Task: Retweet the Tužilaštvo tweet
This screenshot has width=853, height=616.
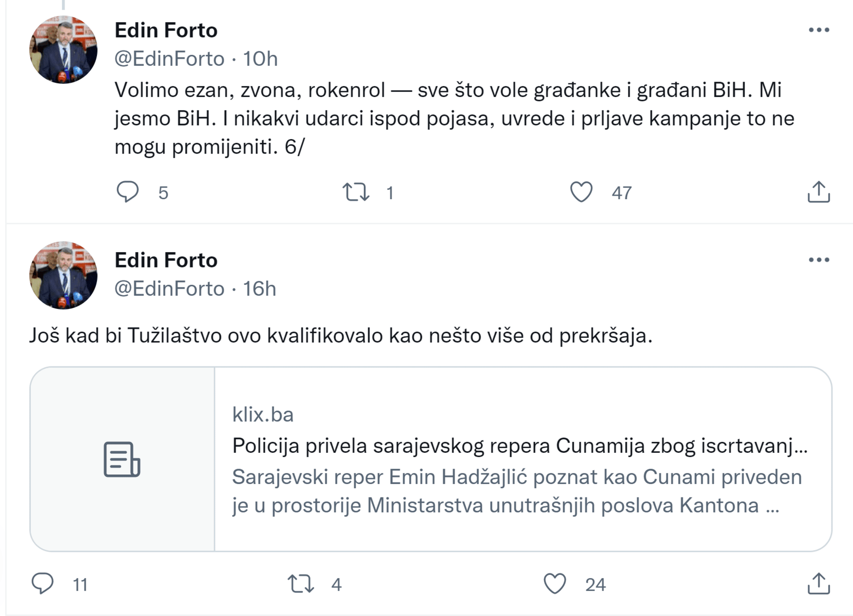Action: pyautogui.click(x=301, y=584)
